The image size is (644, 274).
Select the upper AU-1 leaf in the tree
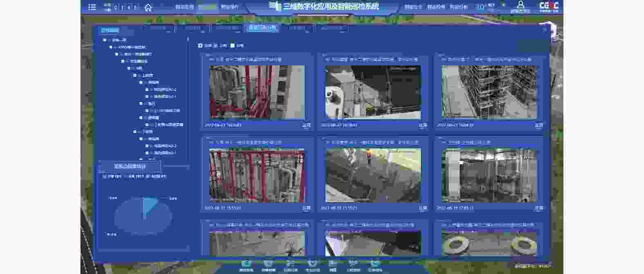click(165, 97)
